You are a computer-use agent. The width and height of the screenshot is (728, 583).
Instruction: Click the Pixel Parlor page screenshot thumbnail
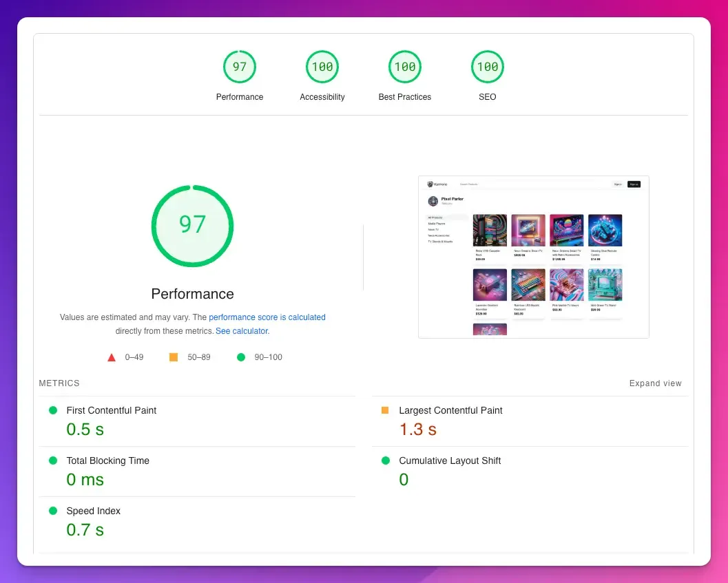(532, 256)
